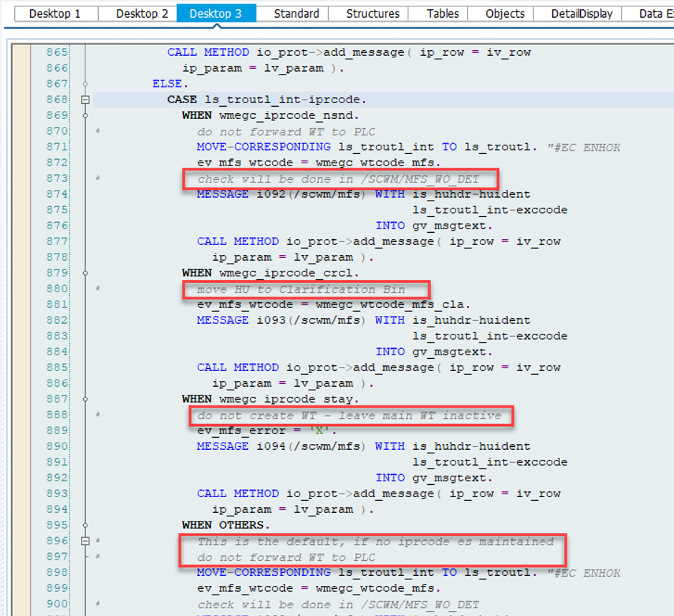
Task: Click line number 880 in the gutter
Action: tap(57, 289)
